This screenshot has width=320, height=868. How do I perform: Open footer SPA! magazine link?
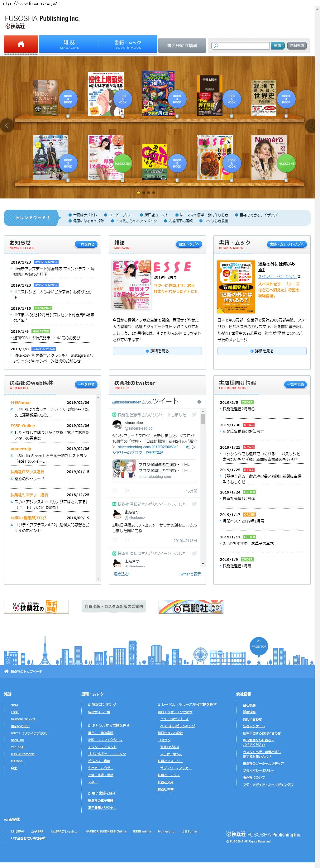(x=14, y=705)
